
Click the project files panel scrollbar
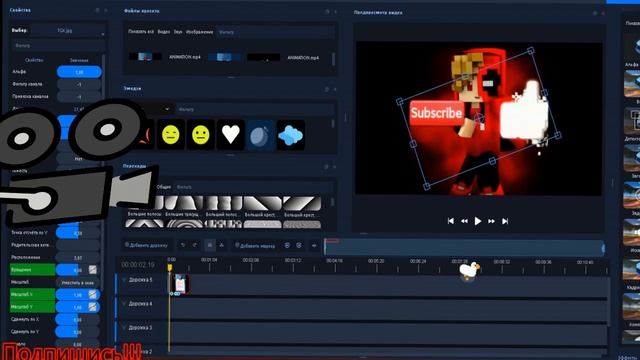pyautogui.click(x=333, y=59)
